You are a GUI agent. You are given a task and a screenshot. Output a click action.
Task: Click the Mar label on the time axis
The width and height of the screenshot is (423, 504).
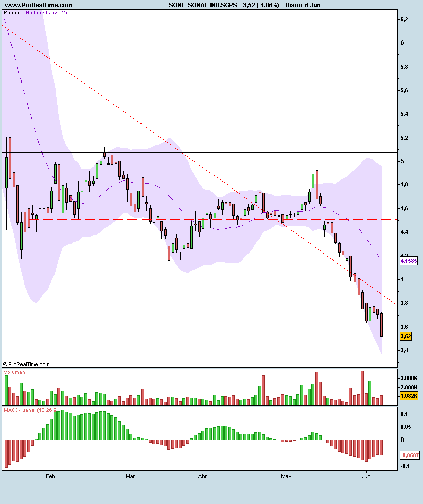(130, 476)
